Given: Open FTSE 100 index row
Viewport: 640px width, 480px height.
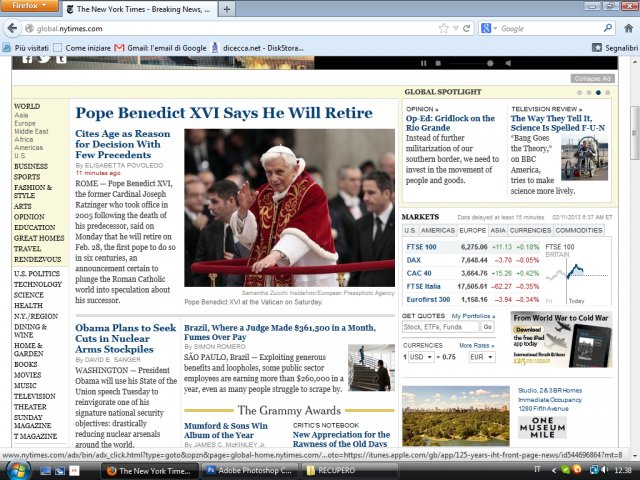Looking at the screenshot, I should coord(473,247).
